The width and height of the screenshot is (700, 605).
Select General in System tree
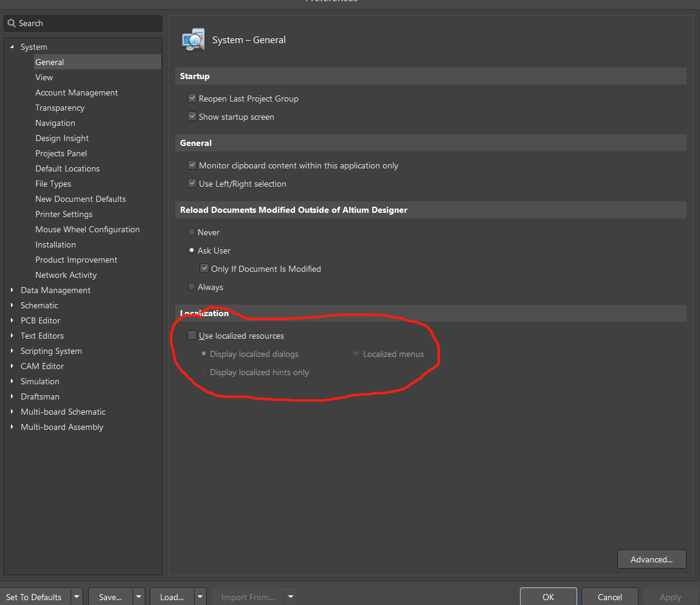(97, 62)
